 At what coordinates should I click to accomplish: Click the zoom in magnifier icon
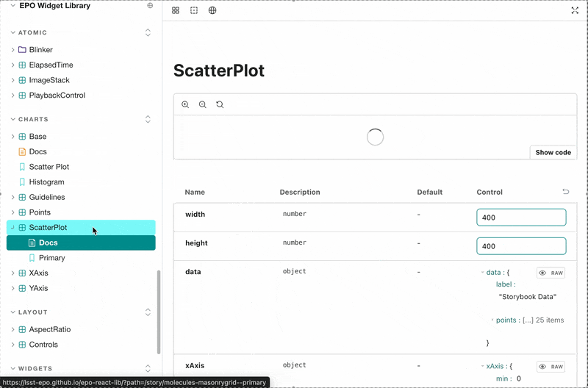click(x=185, y=105)
